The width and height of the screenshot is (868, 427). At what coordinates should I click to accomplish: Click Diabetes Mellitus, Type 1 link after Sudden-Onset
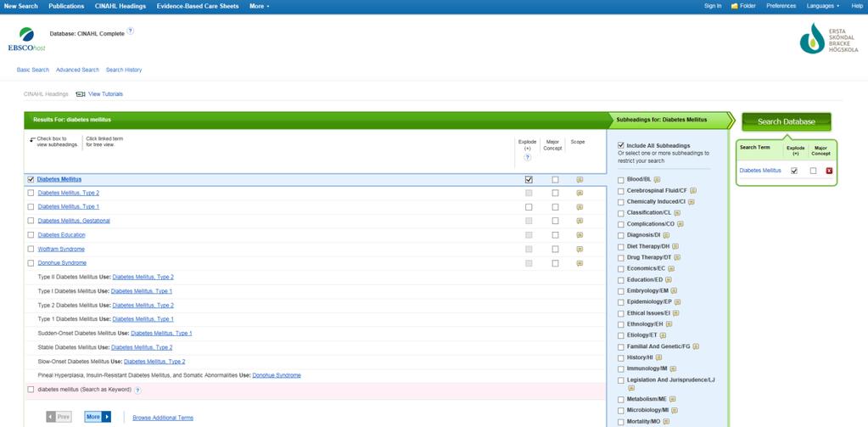pos(161,334)
